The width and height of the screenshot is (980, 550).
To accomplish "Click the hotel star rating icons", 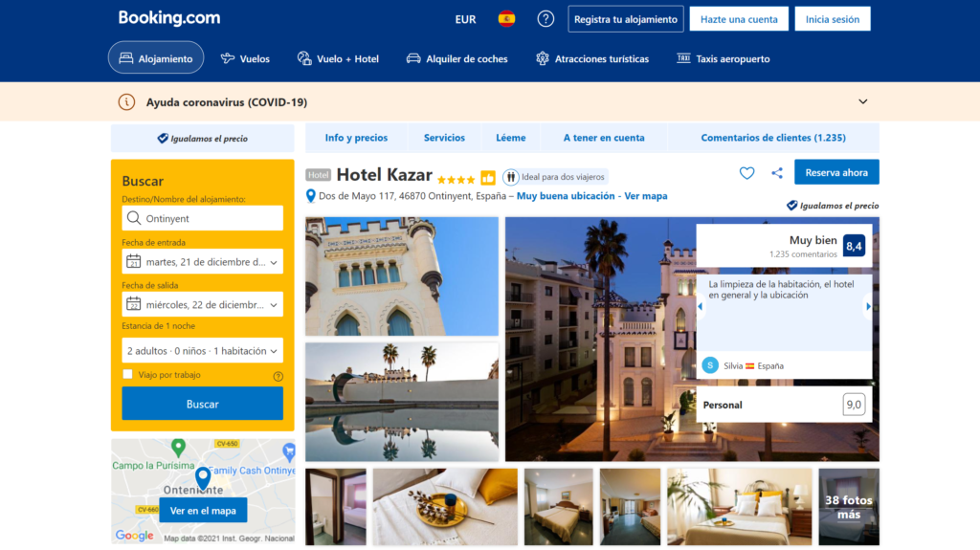I will (x=456, y=180).
